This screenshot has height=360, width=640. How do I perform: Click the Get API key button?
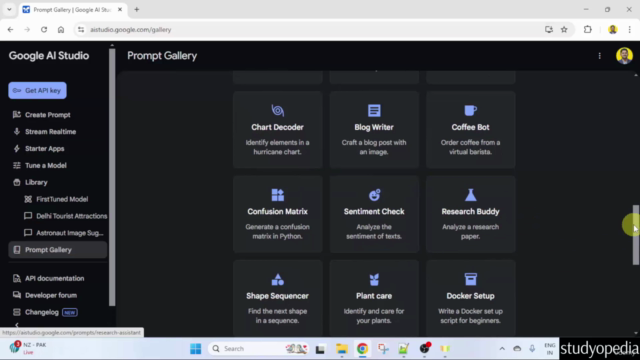coord(38,91)
